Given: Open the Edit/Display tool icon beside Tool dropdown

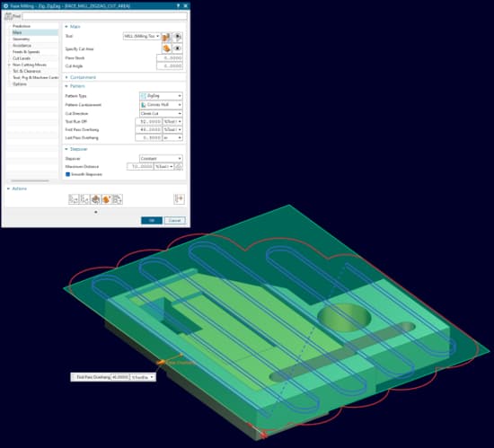Looking at the screenshot, I should [x=166, y=37].
